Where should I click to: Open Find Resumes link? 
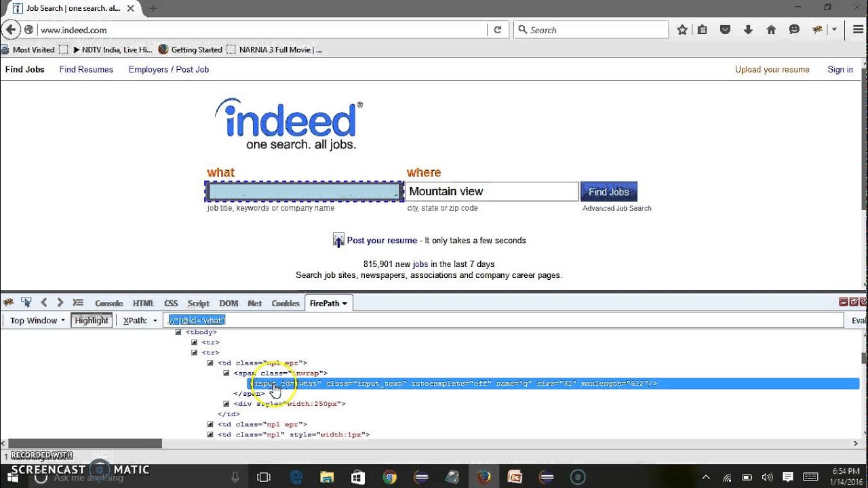click(x=86, y=69)
